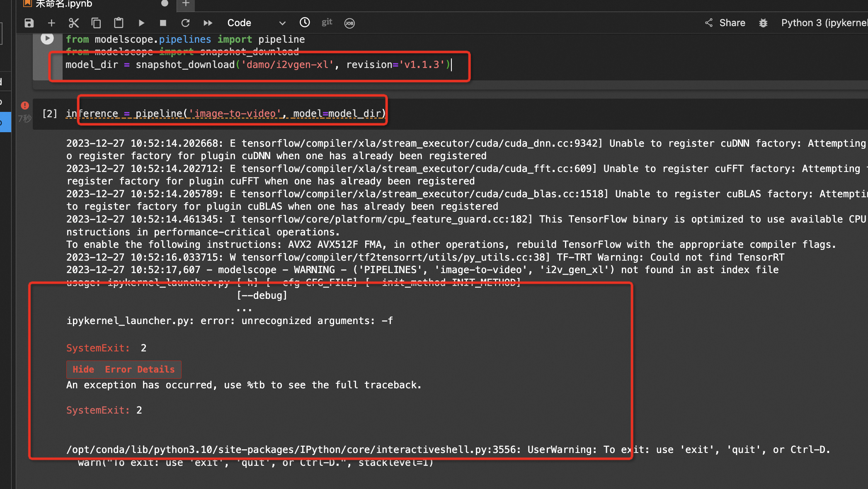Click the '[--debug]' usage line
The image size is (868, 489).
click(262, 295)
